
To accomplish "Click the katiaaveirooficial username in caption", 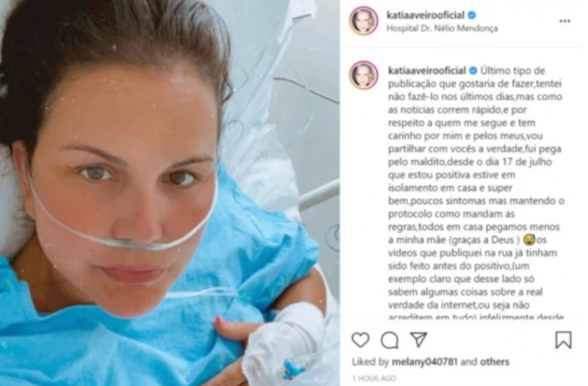I will (x=427, y=70).
